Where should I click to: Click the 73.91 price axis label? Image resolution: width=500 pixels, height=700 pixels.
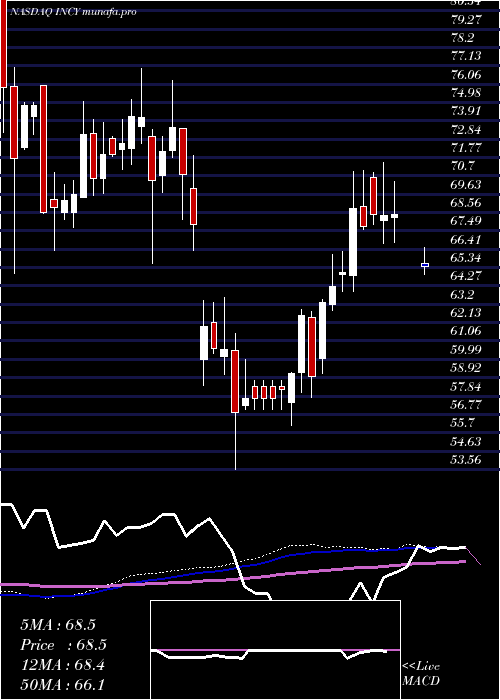point(466,111)
